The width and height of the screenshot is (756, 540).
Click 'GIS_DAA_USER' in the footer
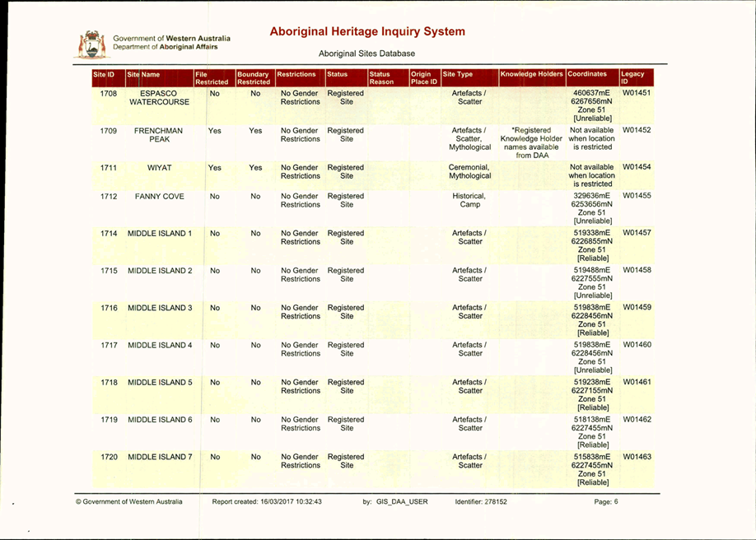pyautogui.click(x=402, y=502)
